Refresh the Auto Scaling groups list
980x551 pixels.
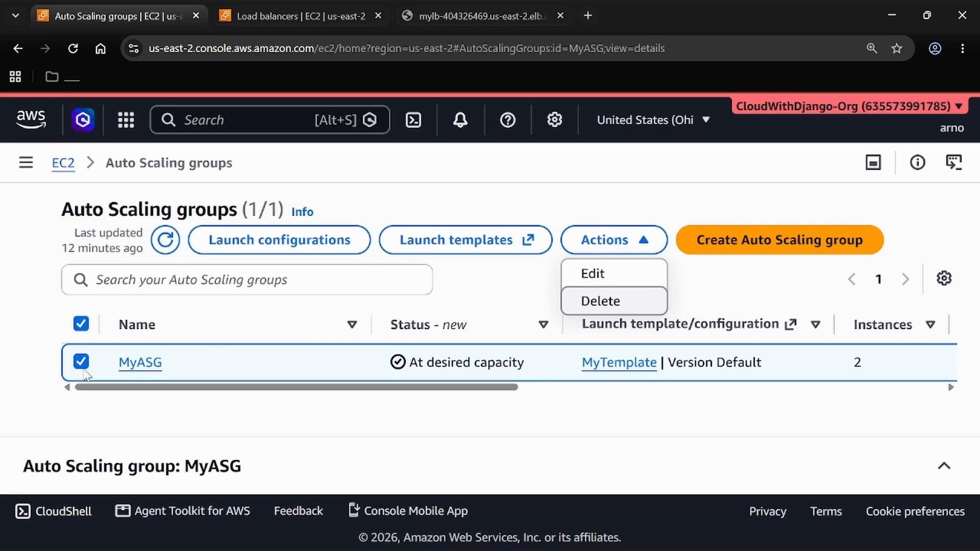(x=165, y=240)
